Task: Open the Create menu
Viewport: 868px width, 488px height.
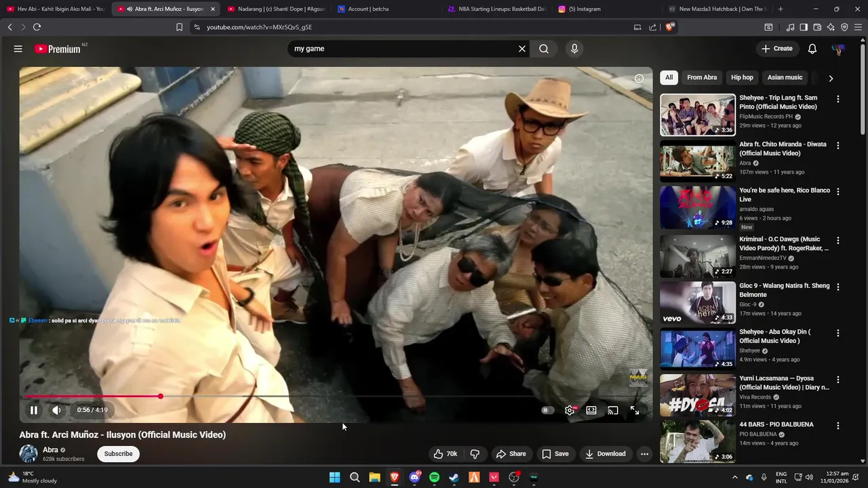Action: [776, 49]
